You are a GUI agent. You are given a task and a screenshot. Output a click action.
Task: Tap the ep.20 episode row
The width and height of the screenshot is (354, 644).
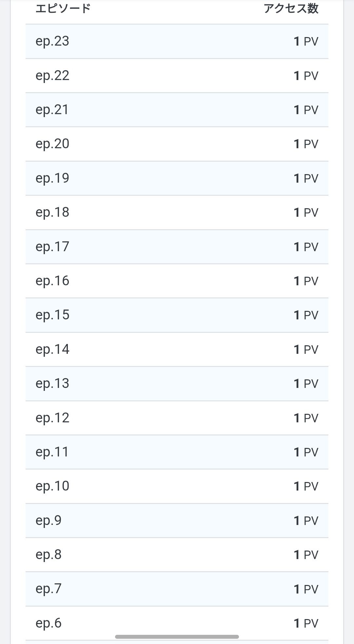click(177, 144)
